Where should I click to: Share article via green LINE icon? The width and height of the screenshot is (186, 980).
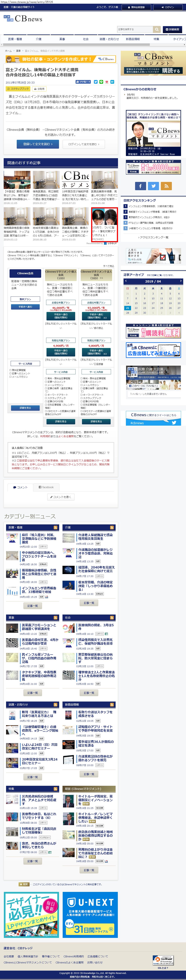(101, 82)
